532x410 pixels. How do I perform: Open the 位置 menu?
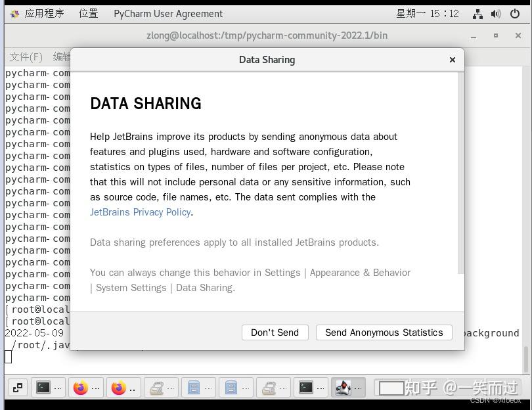pyautogui.click(x=88, y=14)
